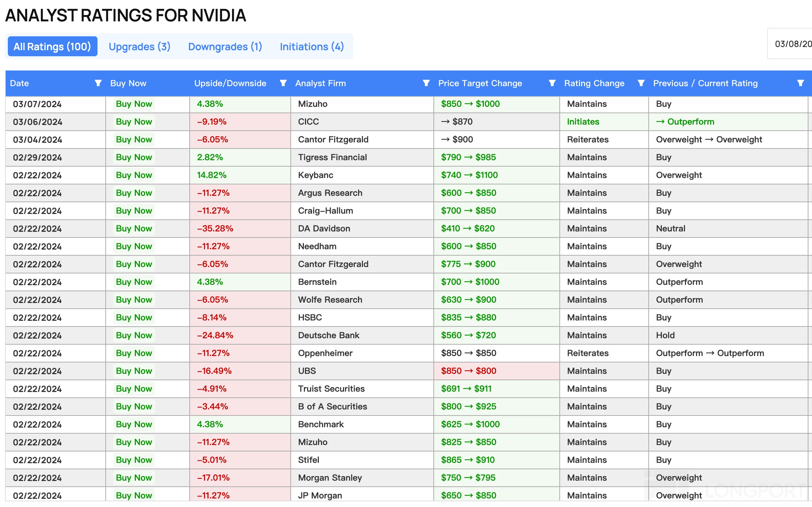This screenshot has height=507, width=812.
Task: Open the Downgrades (1) tab
Action: (225, 47)
